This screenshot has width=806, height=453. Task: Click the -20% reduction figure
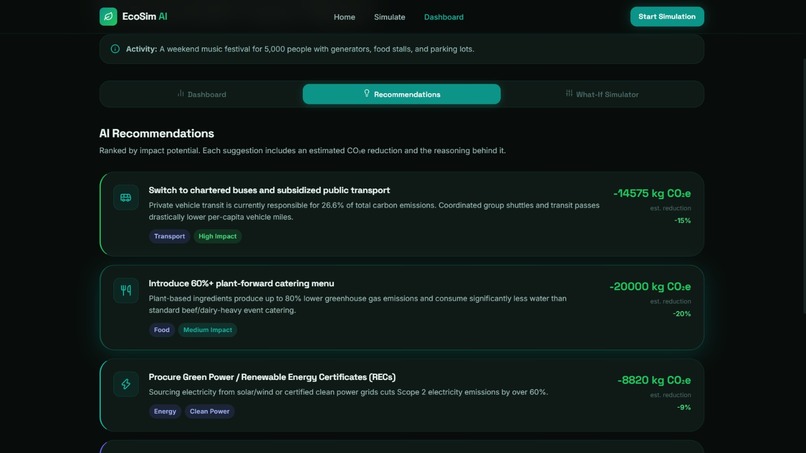pos(682,314)
